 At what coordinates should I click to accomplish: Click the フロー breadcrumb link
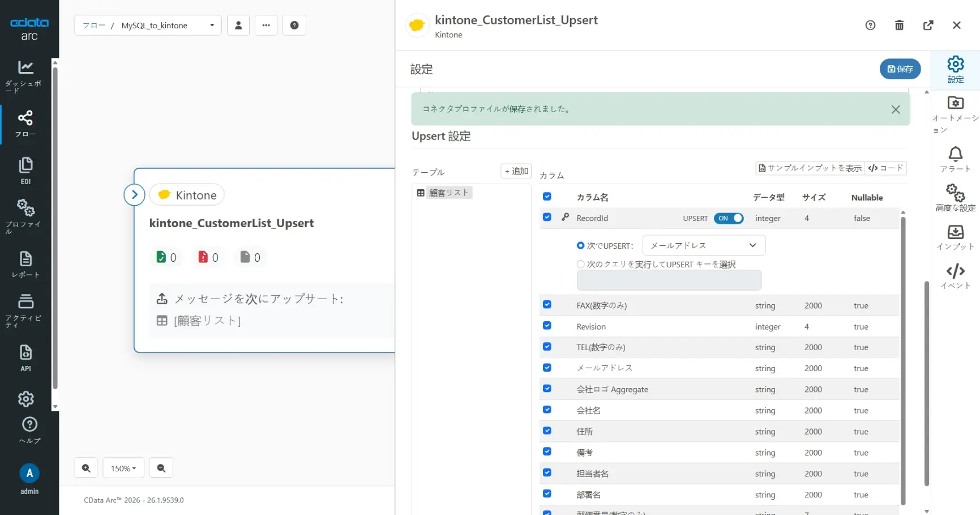tap(94, 25)
